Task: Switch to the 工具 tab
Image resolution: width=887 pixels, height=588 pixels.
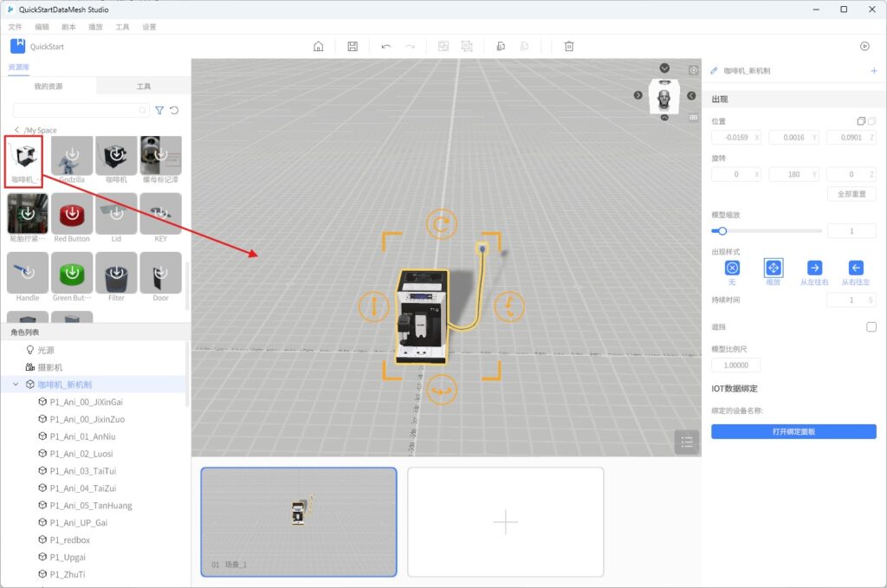Action: (x=144, y=87)
